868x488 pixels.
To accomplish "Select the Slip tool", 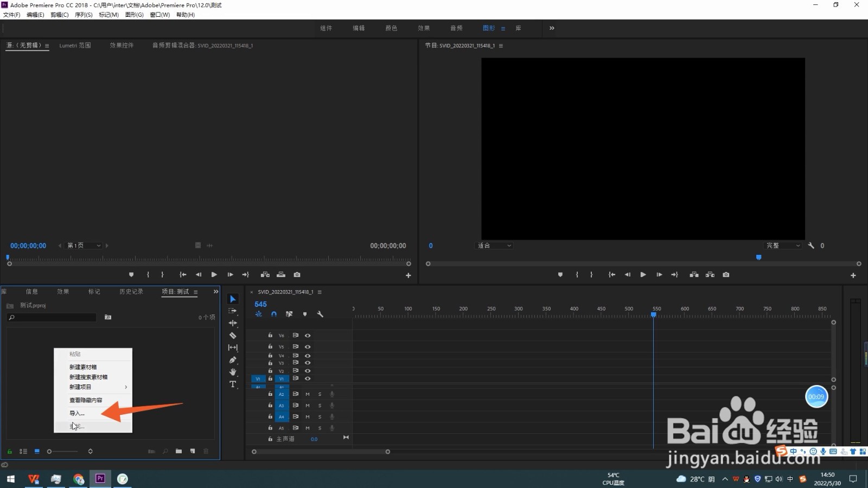I will [x=233, y=348].
